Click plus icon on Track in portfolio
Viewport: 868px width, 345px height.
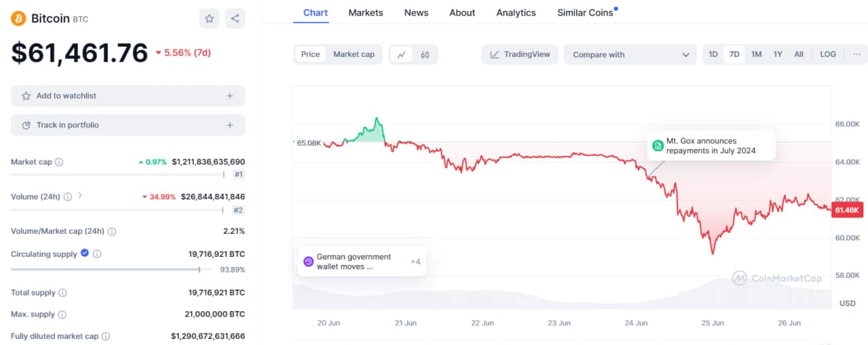pyautogui.click(x=230, y=125)
